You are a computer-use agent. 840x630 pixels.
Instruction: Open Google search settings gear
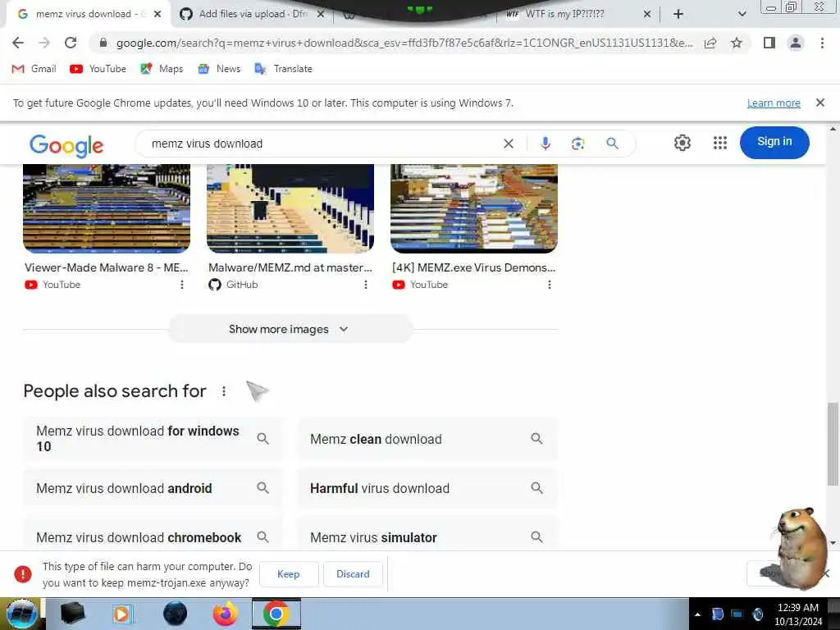coord(682,143)
